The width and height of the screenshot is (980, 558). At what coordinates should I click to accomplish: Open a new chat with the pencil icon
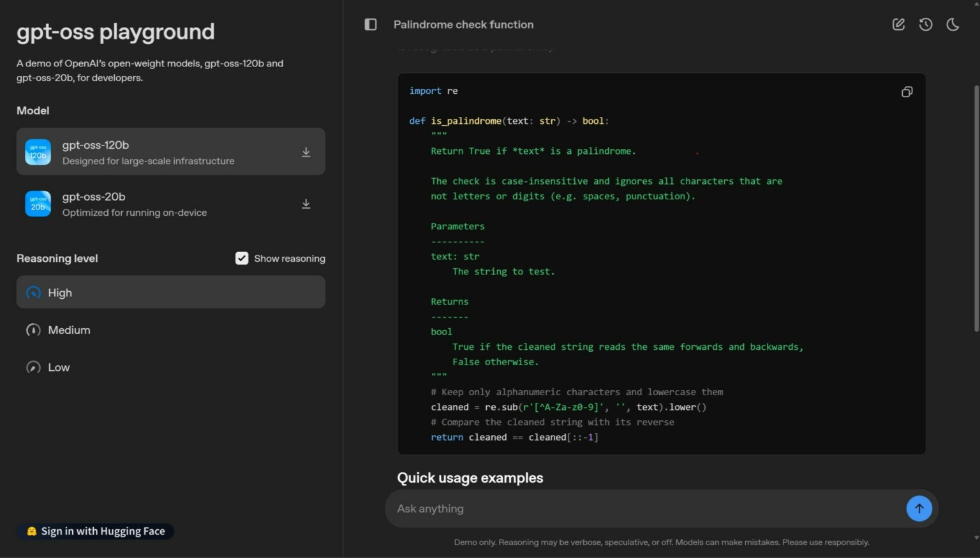point(898,24)
